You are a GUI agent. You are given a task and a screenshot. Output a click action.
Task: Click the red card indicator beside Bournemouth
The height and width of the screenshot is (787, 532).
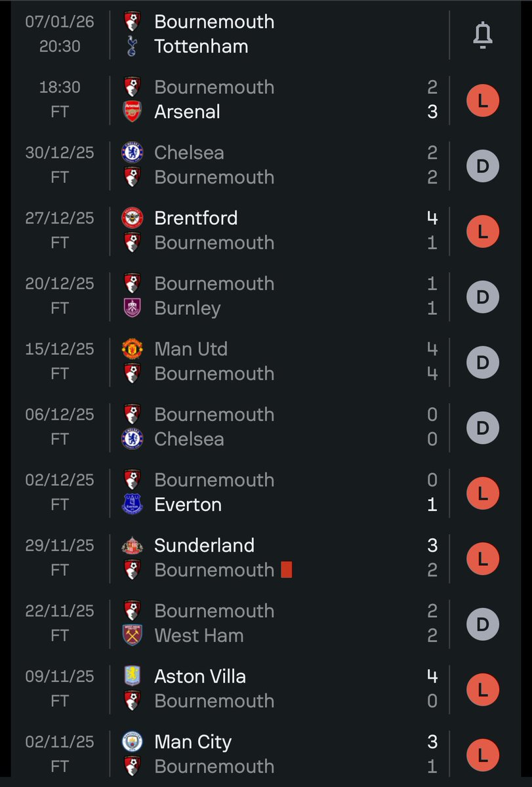[286, 570]
